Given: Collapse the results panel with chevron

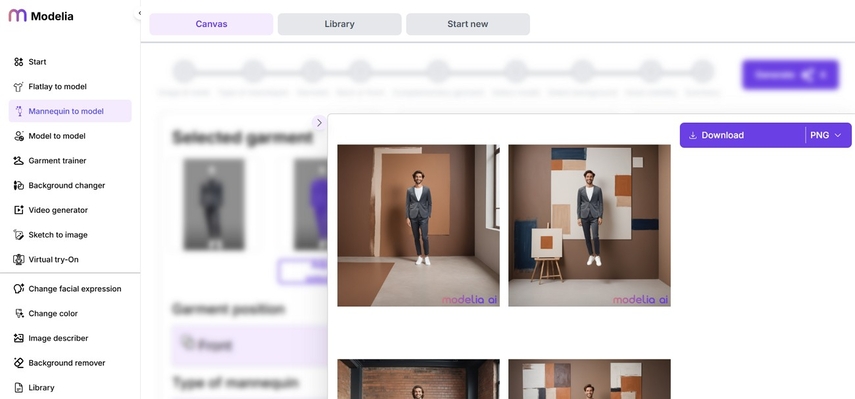Looking at the screenshot, I should pyautogui.click(x=319, y=123).
